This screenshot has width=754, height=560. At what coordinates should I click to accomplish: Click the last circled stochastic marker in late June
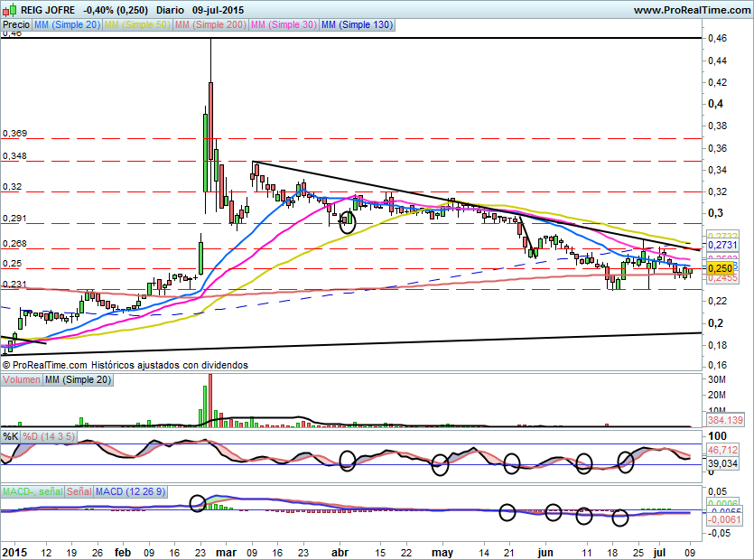pos(625,462)
